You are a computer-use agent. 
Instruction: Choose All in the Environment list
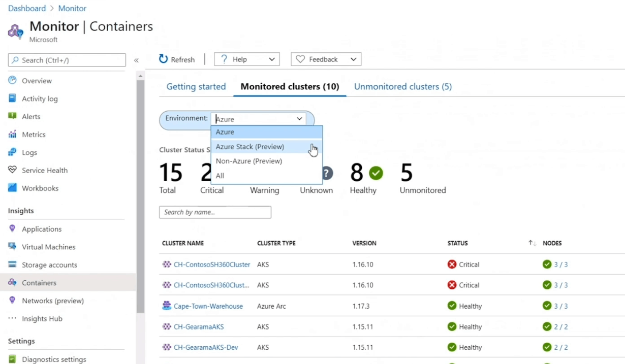coord(267,176)
